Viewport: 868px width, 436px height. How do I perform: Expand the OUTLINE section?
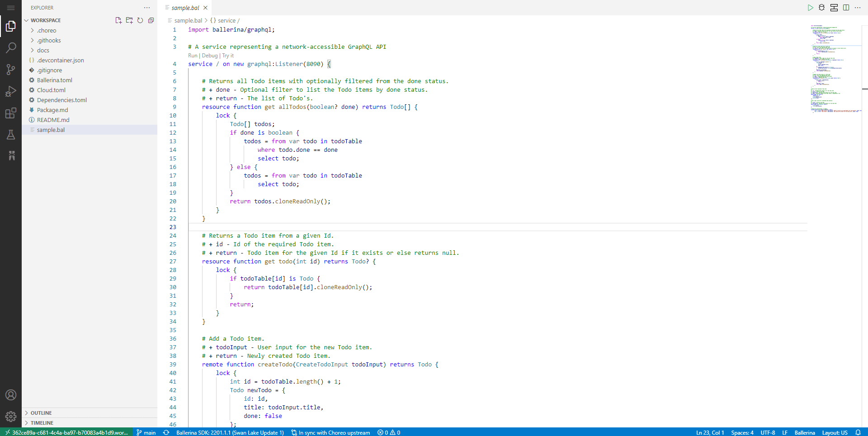[90, 413]
